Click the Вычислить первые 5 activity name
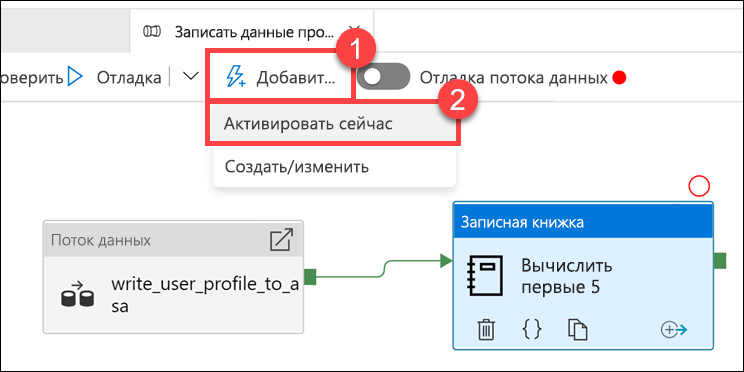 [x=567, y=277]
